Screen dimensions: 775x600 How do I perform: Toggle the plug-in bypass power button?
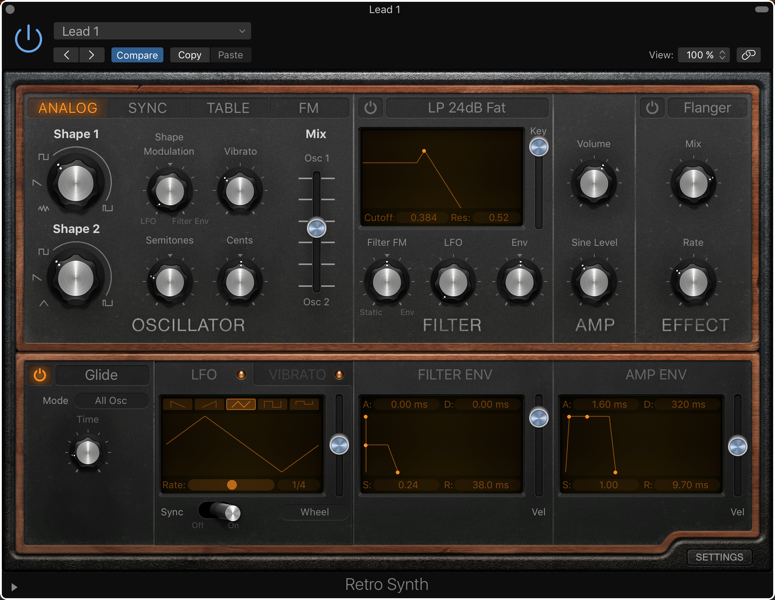pos(28,39)
